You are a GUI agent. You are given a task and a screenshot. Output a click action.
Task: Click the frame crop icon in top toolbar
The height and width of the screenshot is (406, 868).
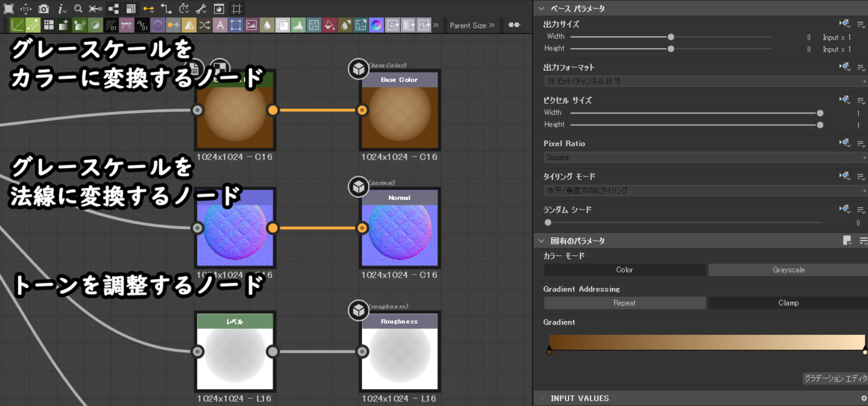pos(236,9)
